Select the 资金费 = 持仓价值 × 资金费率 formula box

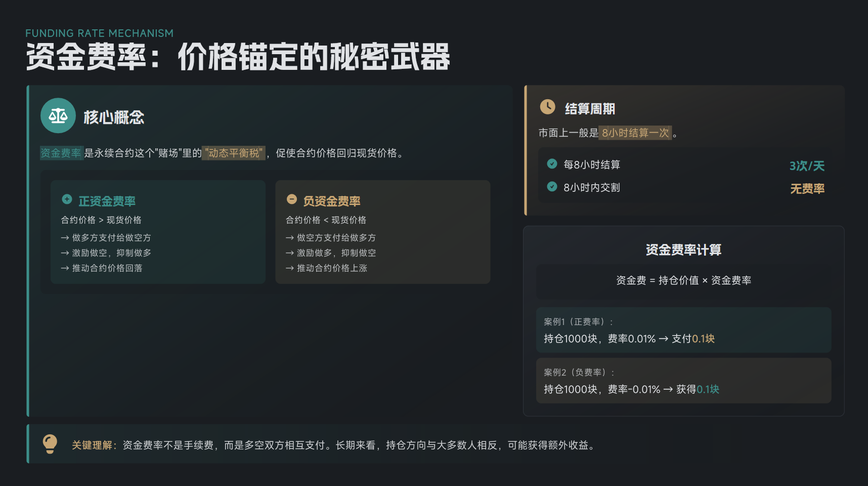683,280
